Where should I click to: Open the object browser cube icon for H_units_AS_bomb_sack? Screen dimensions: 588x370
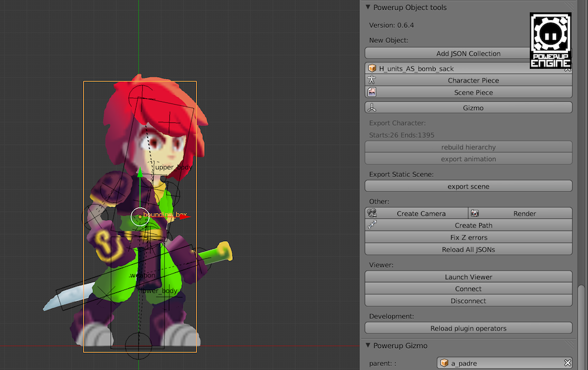372,68
